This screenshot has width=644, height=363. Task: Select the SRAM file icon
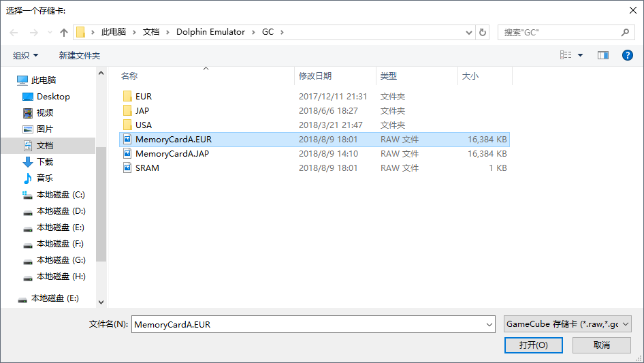pyautogui.click(x=127, y=168)
